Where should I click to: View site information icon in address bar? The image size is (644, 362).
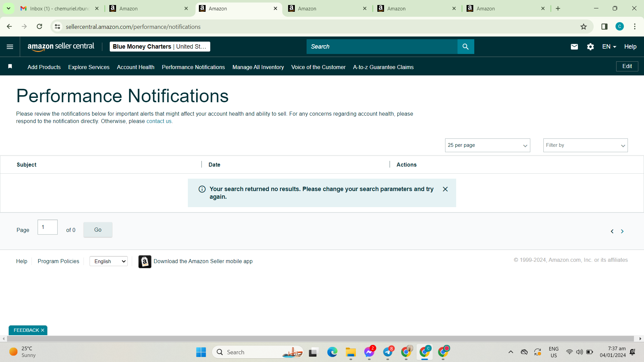(58, 26)
